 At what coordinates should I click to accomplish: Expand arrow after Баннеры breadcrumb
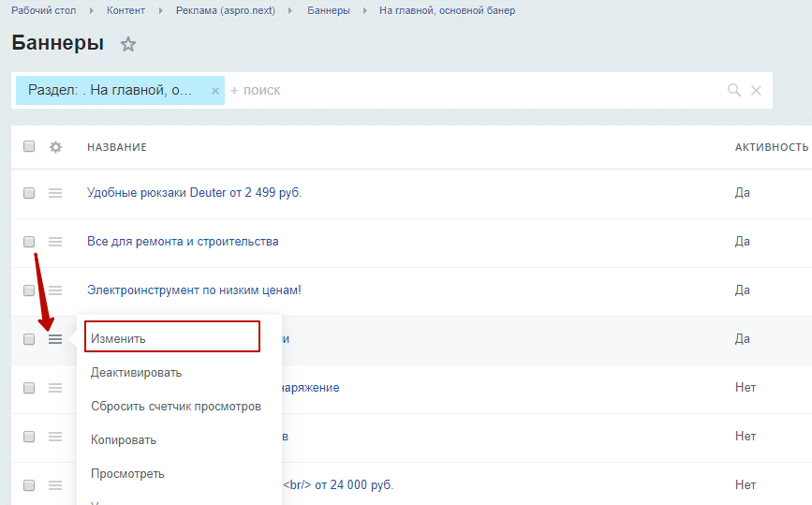click(364, 11)
